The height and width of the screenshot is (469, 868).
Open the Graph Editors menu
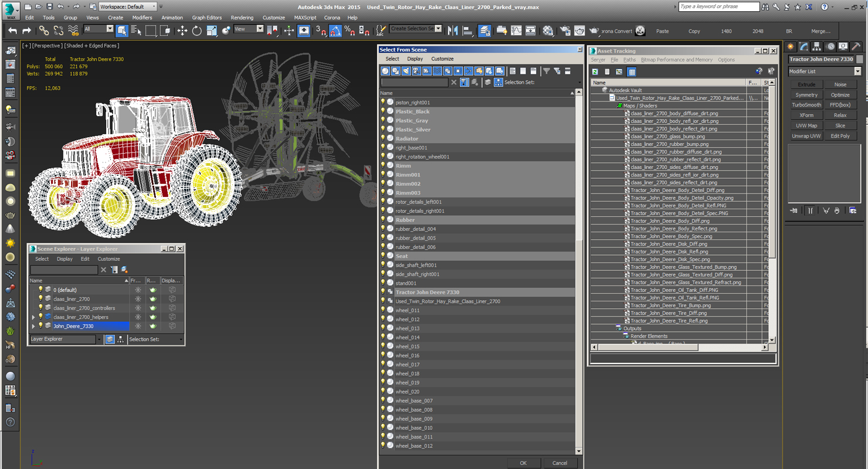[206, 18]
